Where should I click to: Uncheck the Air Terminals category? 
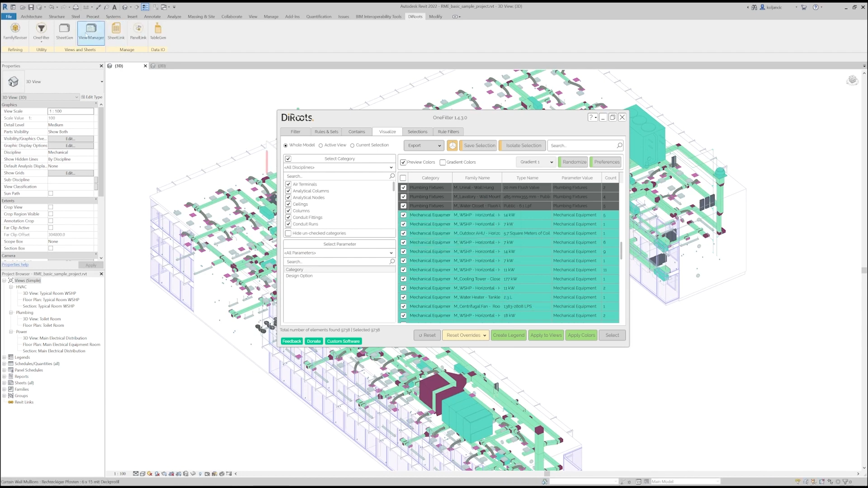pyautogui.click(x=288, y=184)
